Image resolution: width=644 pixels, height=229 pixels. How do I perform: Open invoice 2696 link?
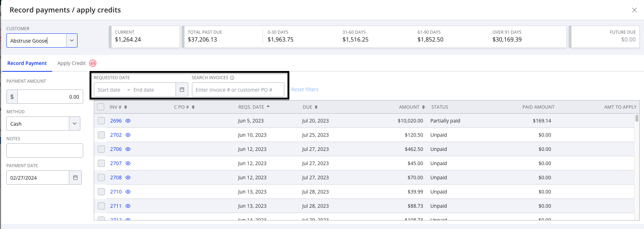point(116,121)
